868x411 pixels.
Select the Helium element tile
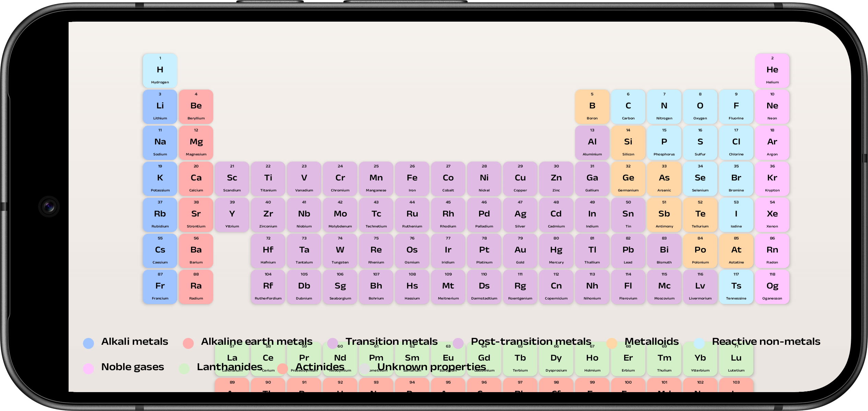772,71
